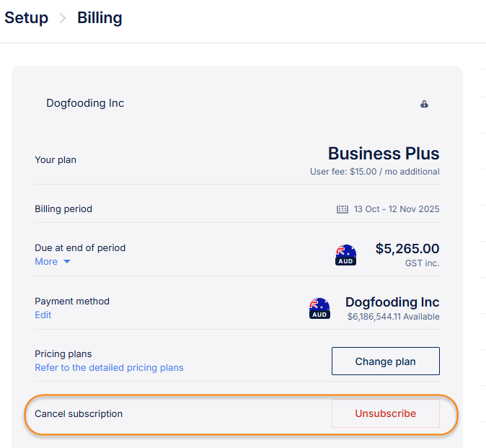Click the 13 Oct - 12 Nov 2025 date range

point(396,209)
